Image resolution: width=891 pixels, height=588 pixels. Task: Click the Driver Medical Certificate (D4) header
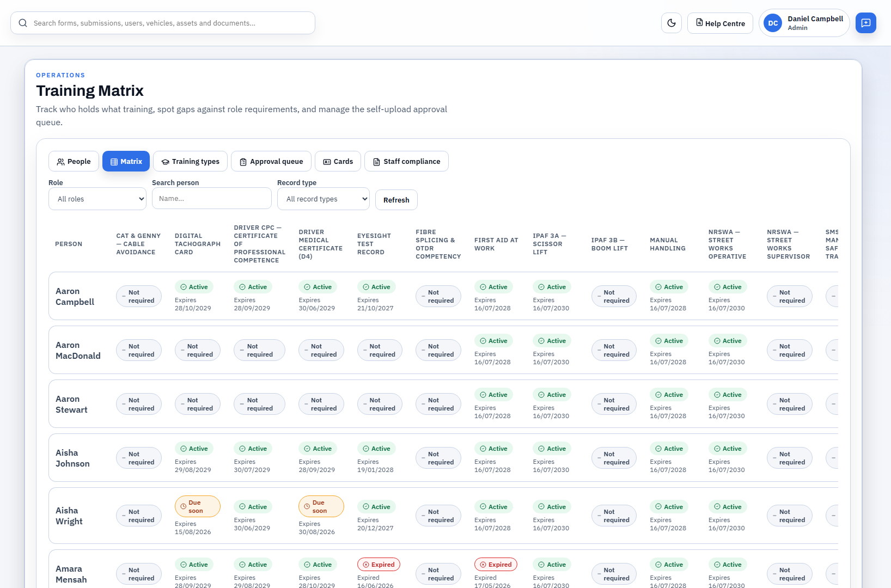pos(321,244)
